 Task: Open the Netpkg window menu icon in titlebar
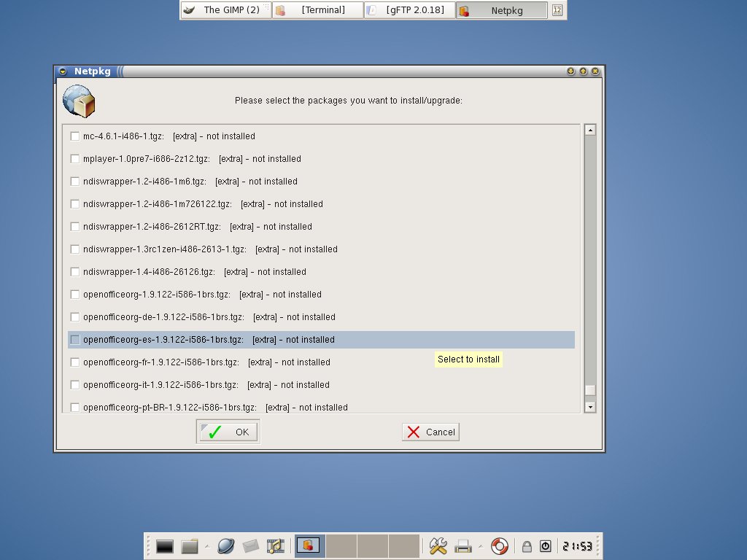(x=63, y=71)
